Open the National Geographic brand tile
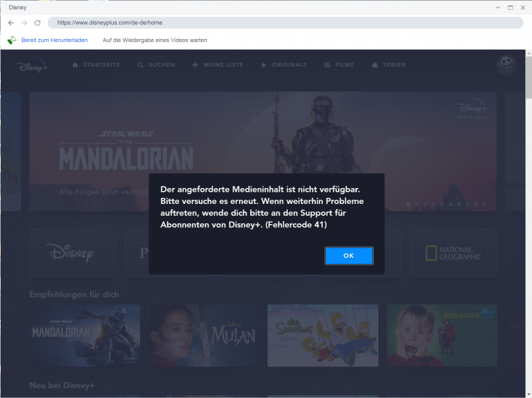This screenshot has width=532, height=398. tap(453, 253)
